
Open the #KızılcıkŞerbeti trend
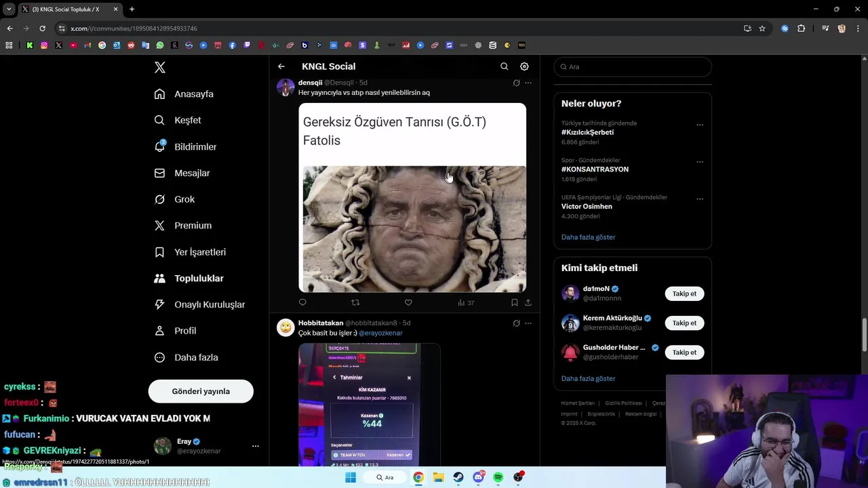(x=587, y=132)
